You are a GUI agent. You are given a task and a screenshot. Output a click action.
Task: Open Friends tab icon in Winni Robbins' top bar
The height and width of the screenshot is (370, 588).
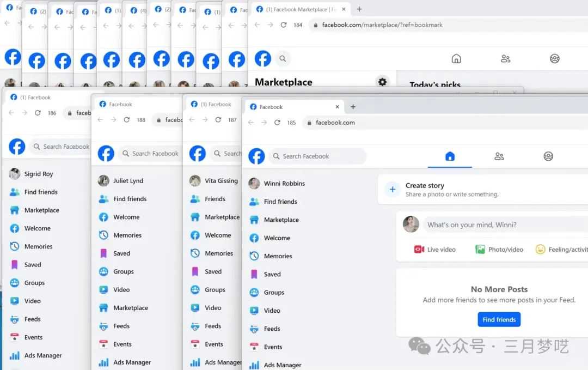click(x=499, y=156)
